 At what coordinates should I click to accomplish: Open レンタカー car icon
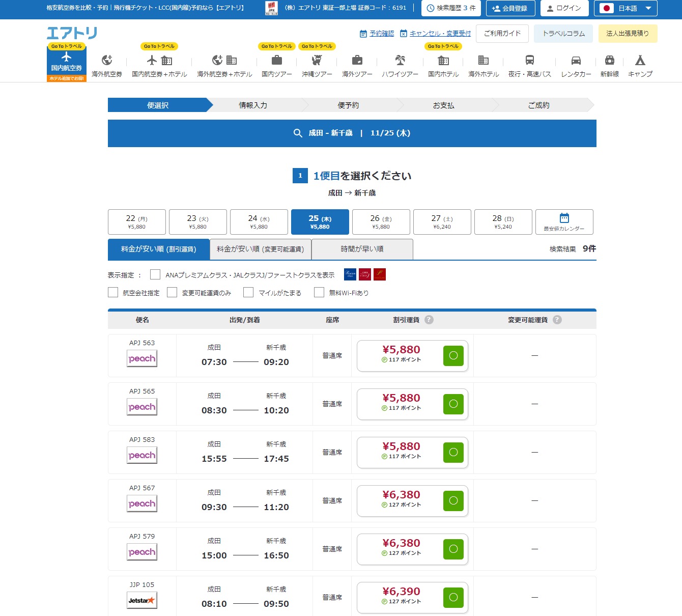576,60
